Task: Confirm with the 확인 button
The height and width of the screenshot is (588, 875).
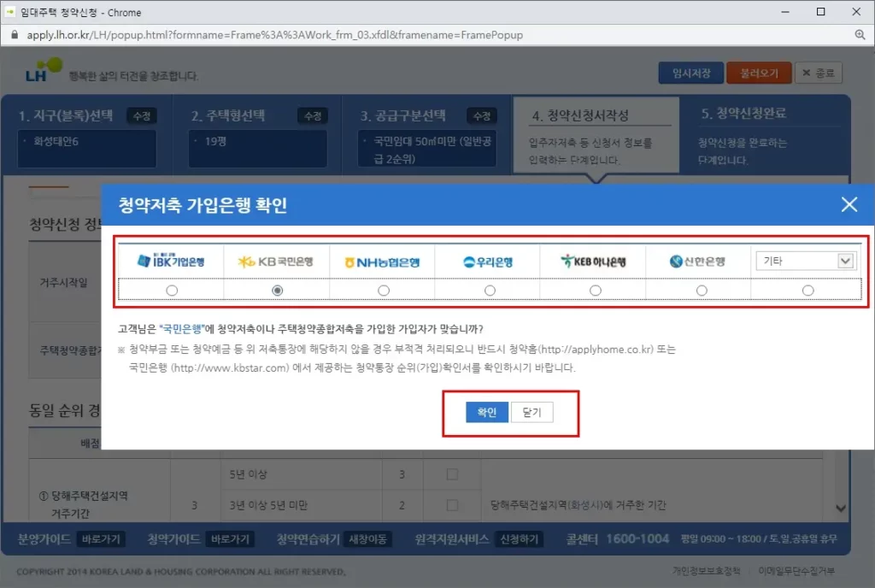Action: click(x=486, y=412)
